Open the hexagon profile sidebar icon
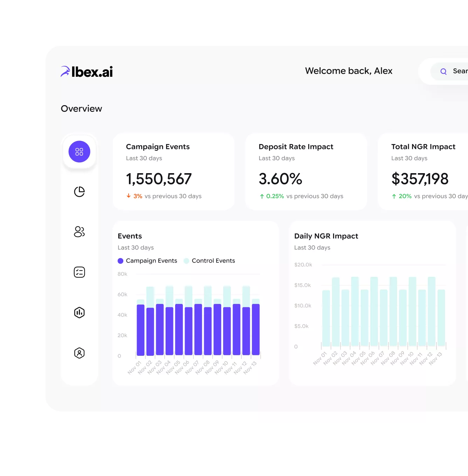Image resolution: width=468 pixels, height=476 pixels. (x=80, y=353)
